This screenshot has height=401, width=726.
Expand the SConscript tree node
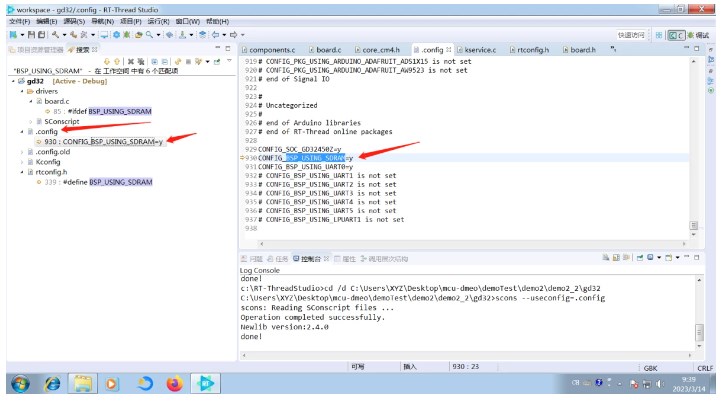(x=31, y=121)
